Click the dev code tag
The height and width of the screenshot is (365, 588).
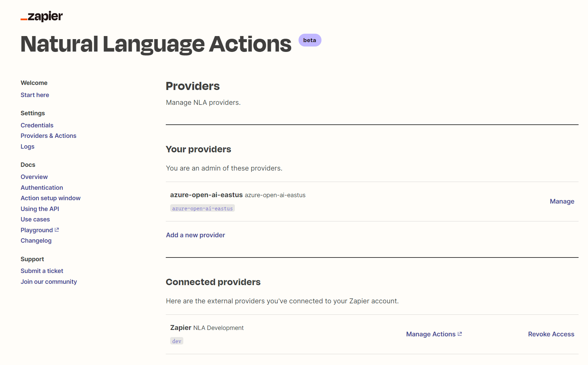tap(177, 341)
